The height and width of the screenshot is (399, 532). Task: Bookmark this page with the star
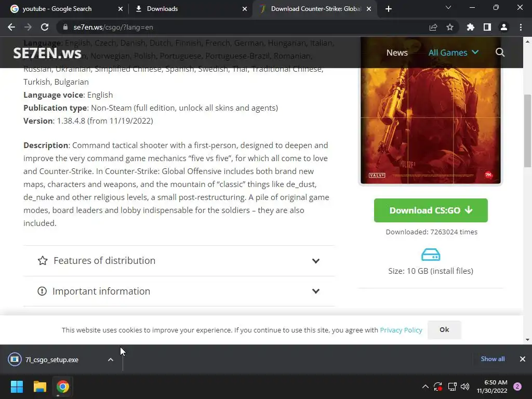[449, 27]
